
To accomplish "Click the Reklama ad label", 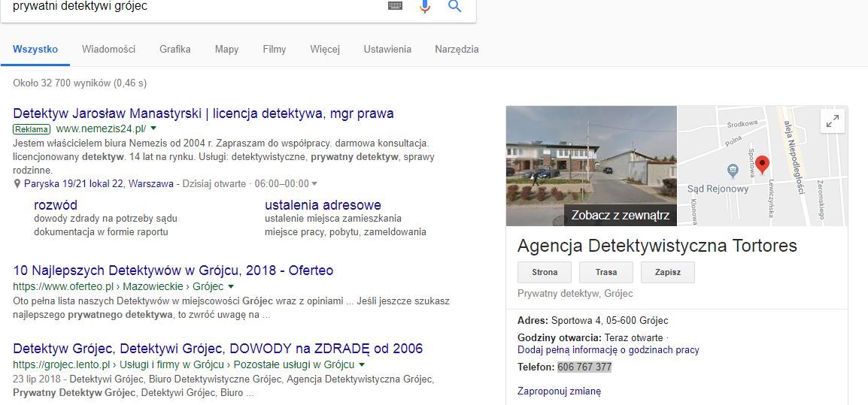I will 32,129.
